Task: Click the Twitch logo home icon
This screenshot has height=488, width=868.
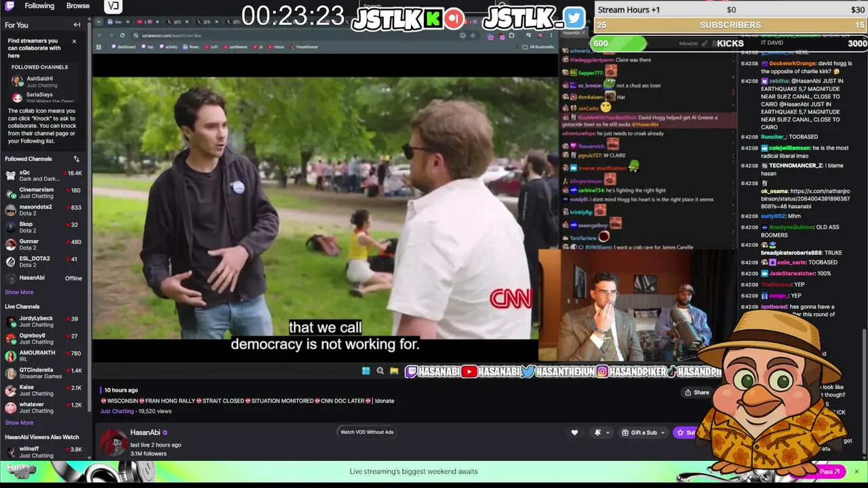Action: coord(9,6)
